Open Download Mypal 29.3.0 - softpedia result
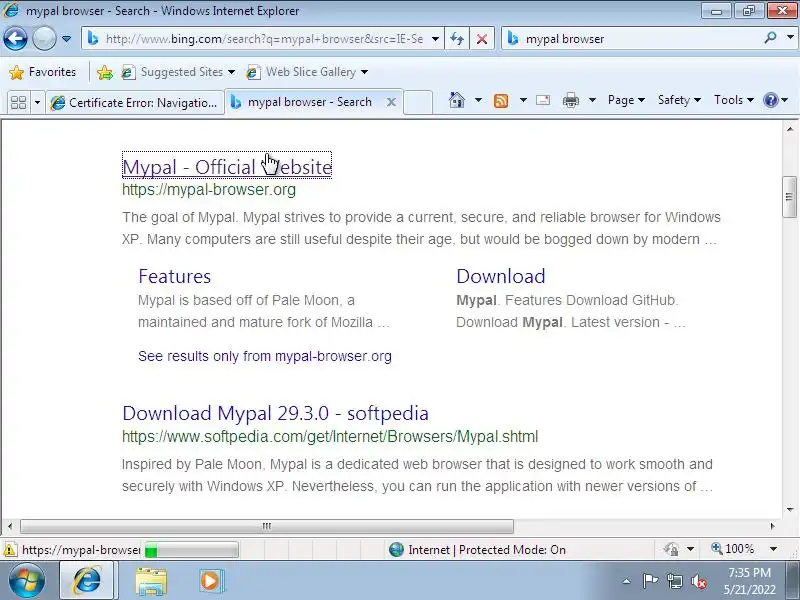 point(276,413)
